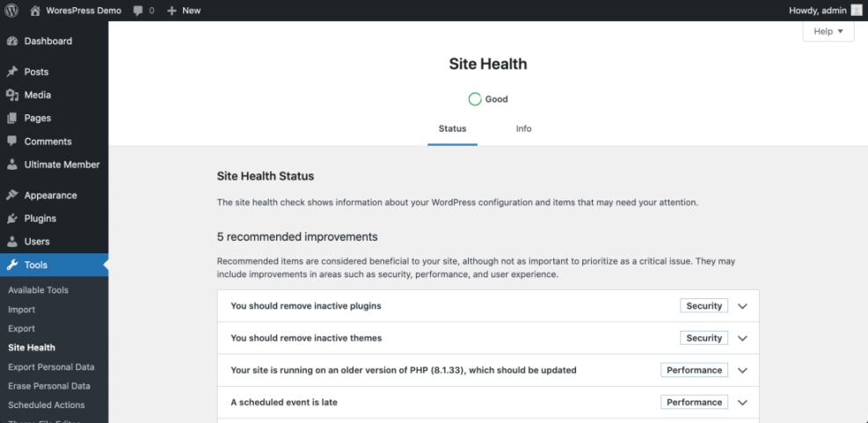The image size is (868, 423).
Task: Click Performance badge on PHP version row
Action: [694, 370]
